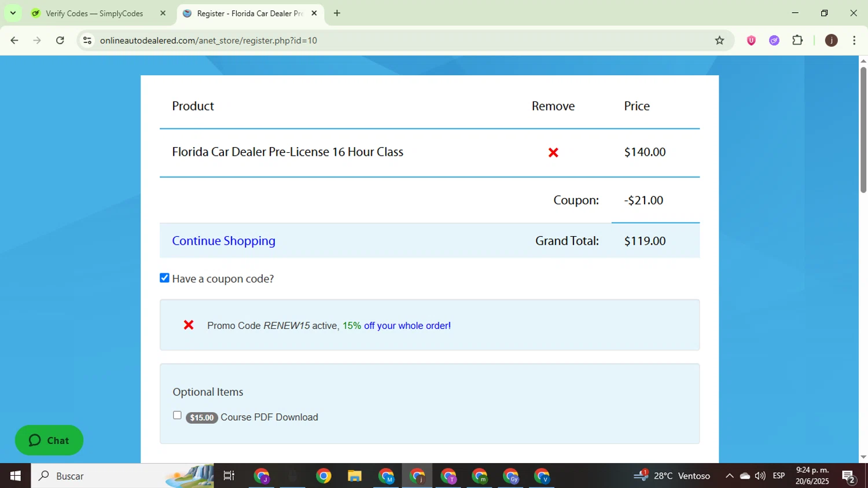Viewport: 868px width, 488px height.
Task: Click the Florida Car Dealer Pre-License 16 Hour Class text
Action: point(288,152)
